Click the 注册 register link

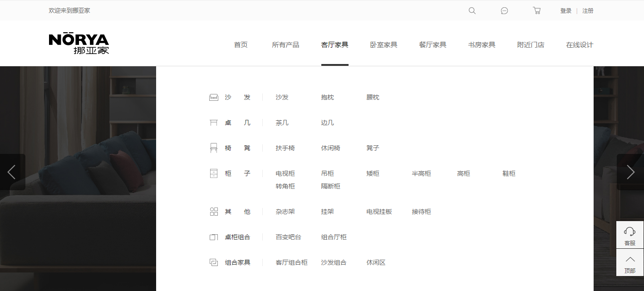(x=588, y=10)
